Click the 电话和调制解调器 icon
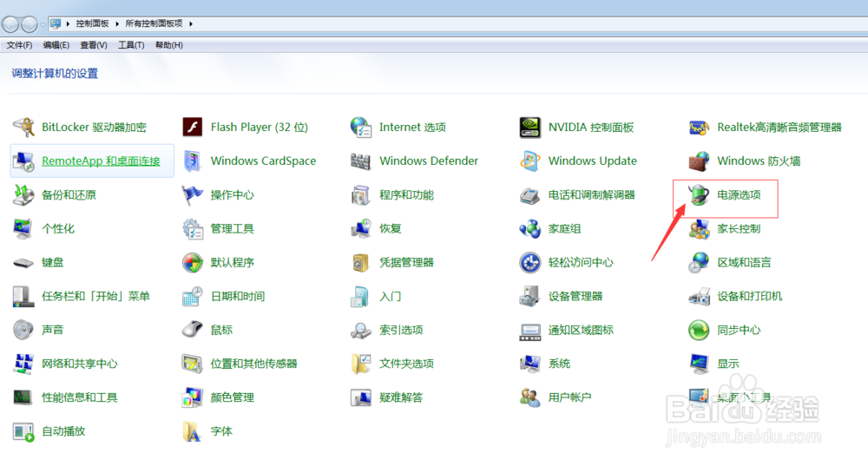This screenshot has width=868, height=466. [x=530, y=194]
